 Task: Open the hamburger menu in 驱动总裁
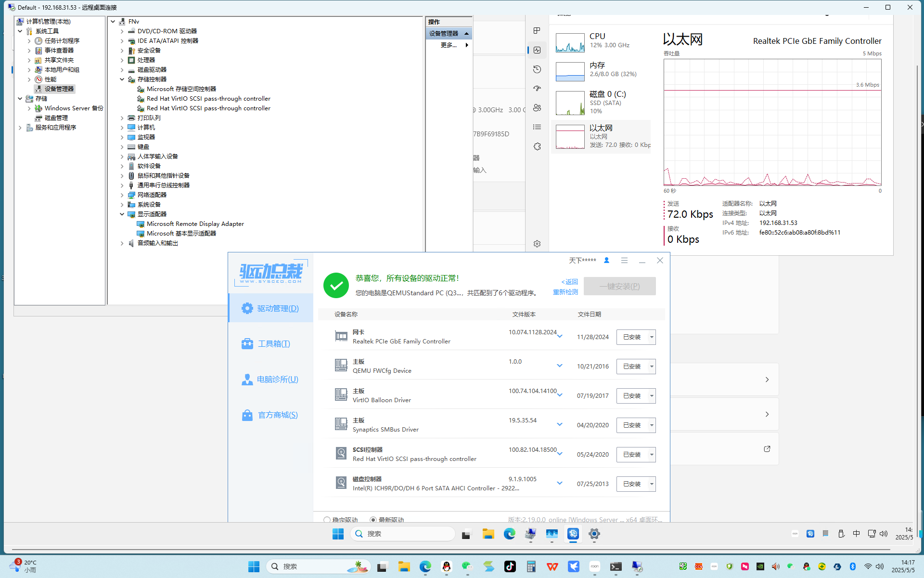624,260
